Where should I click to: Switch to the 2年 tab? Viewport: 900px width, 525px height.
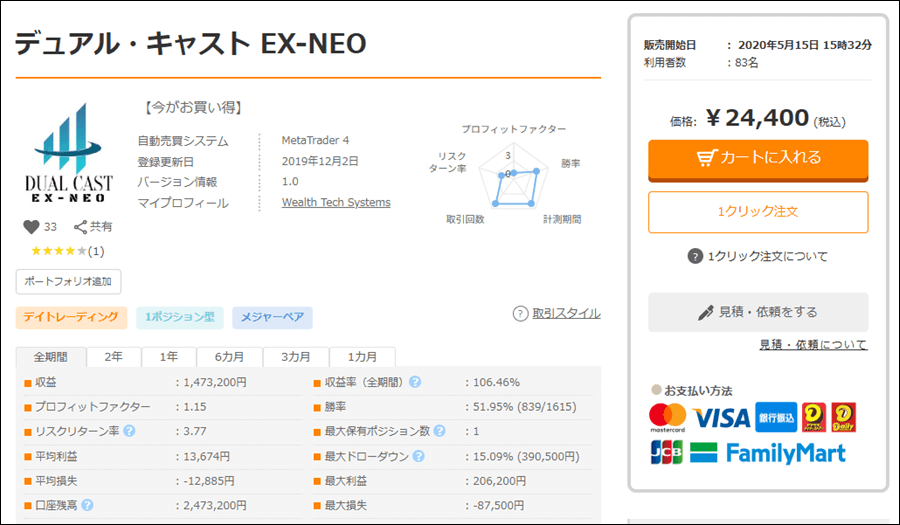pyautogui.click(x=114, y=357)
